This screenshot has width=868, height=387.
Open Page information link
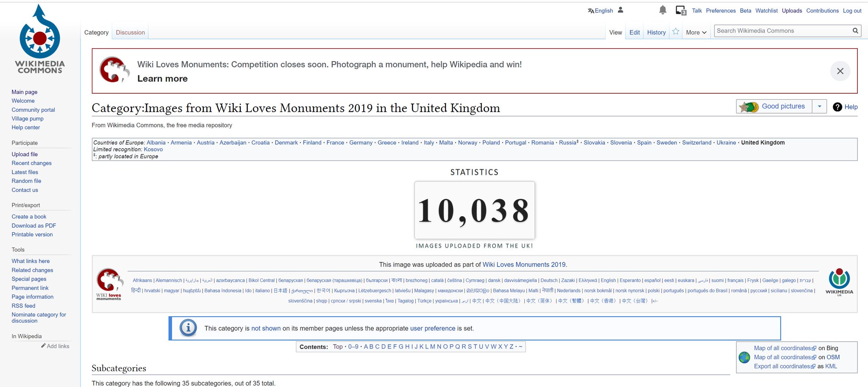33,297
